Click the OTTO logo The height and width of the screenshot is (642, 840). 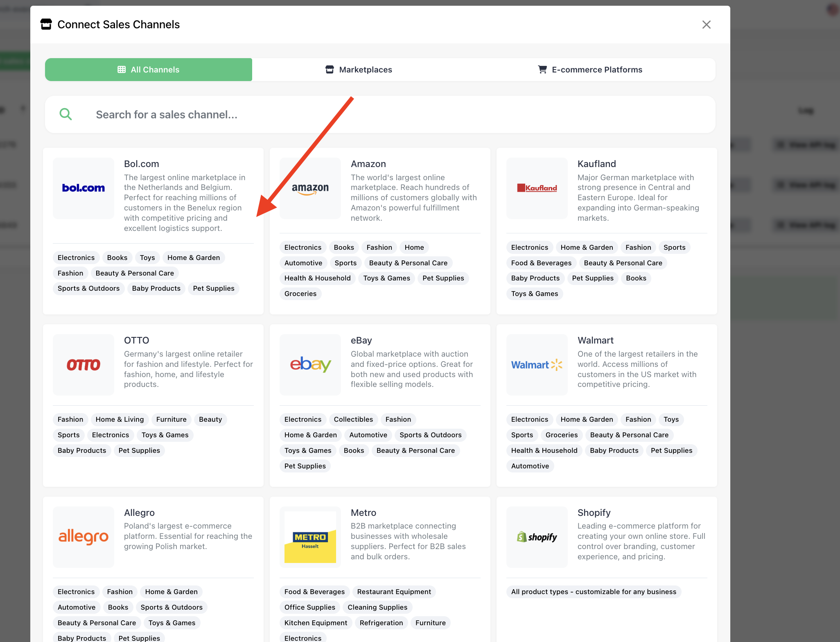(84, 364)
